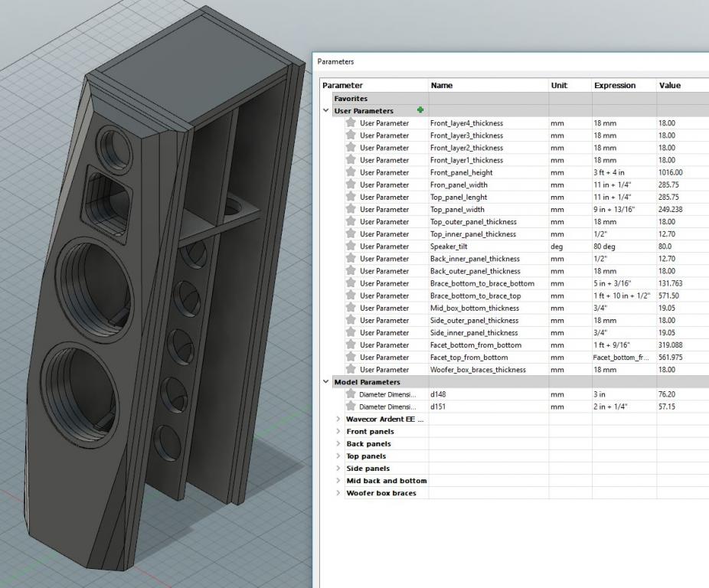Image resolution: width=709 pixels, height=588 pixels.
Task: Favorite the Front_layer4_thickness parameter star
Action: [351, 122]
